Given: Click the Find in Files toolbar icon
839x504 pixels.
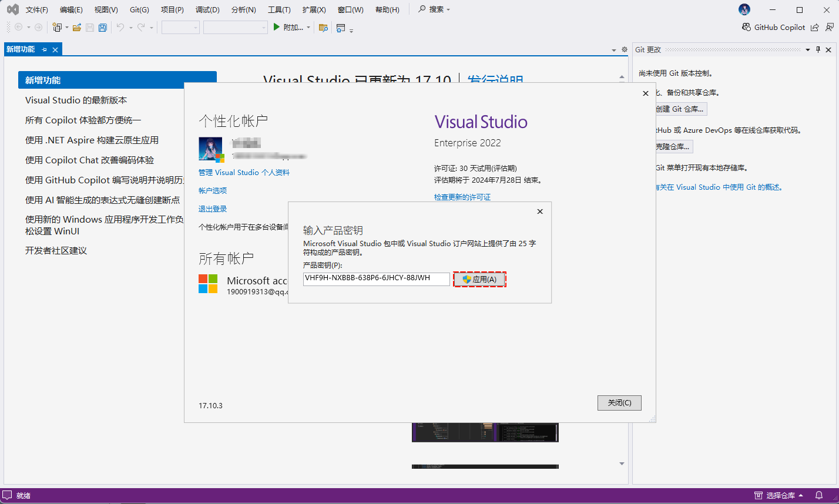Looking at the screenshot, I should coord(324,27).
